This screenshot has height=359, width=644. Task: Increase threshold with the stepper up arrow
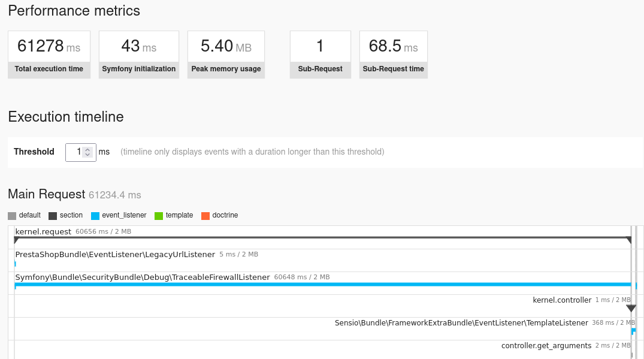(x=87, y=150)
